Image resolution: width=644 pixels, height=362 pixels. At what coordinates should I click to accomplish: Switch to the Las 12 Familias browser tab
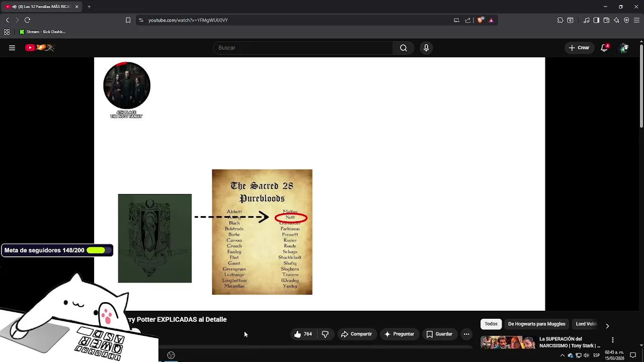42,7
